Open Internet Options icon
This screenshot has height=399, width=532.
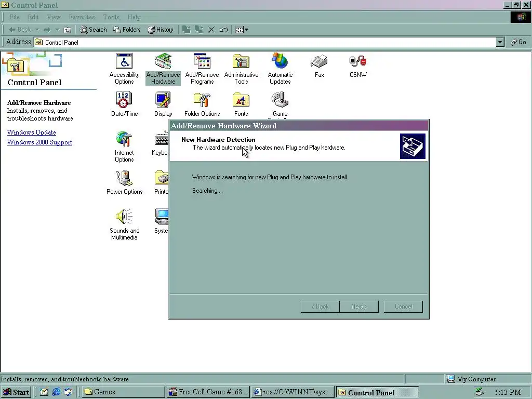pos(124,147)
